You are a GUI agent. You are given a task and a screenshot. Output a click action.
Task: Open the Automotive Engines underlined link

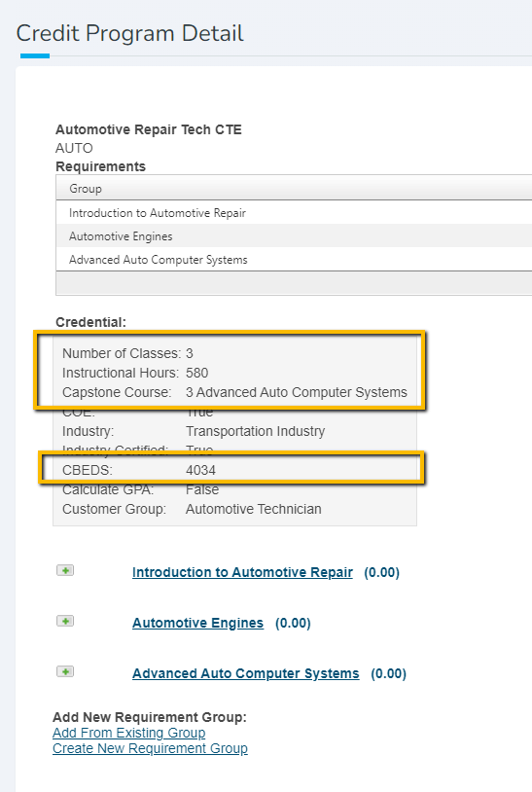(197, 623)
